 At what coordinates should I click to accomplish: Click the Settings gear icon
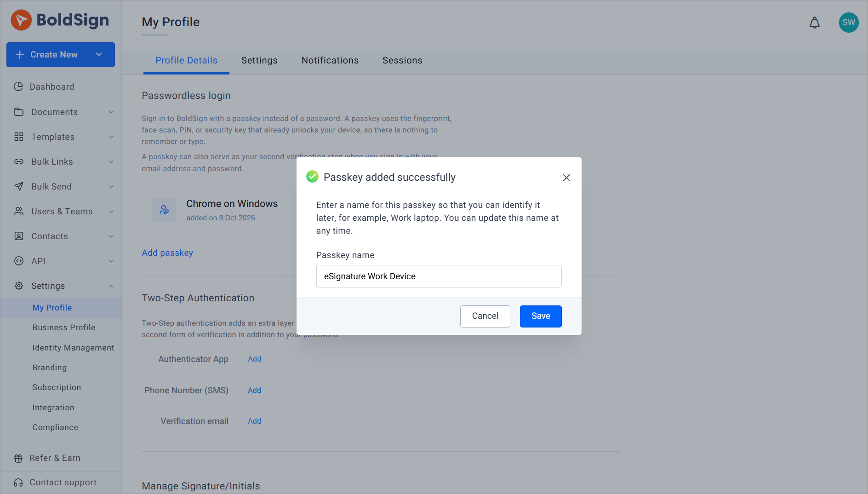[x=19, y=286]
